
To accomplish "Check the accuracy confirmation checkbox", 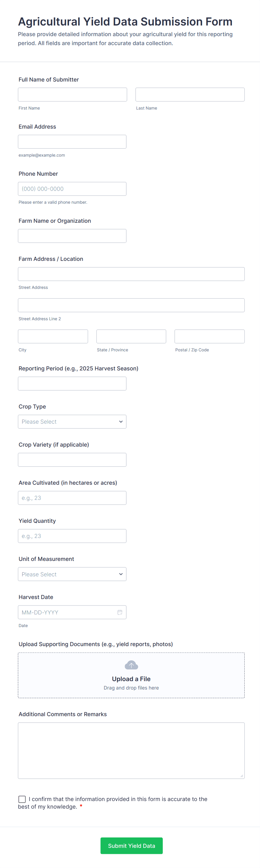I will [x=22, y=799].
